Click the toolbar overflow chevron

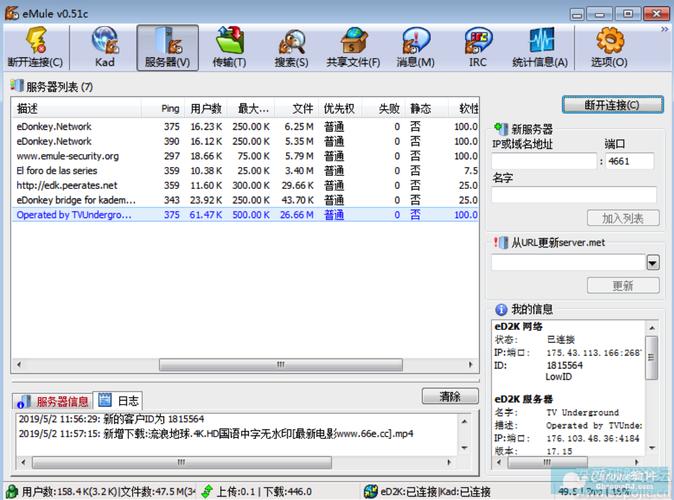665,29
